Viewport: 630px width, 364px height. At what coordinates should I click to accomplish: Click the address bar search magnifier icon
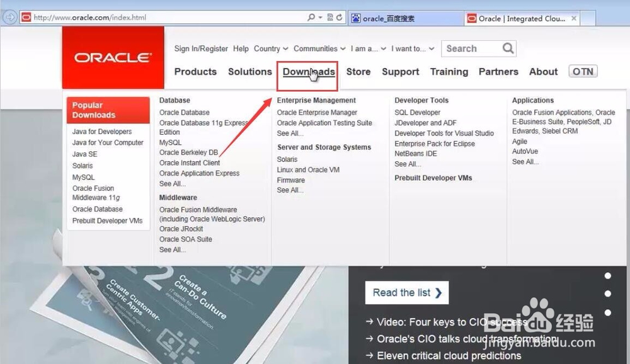click(311, 17)
